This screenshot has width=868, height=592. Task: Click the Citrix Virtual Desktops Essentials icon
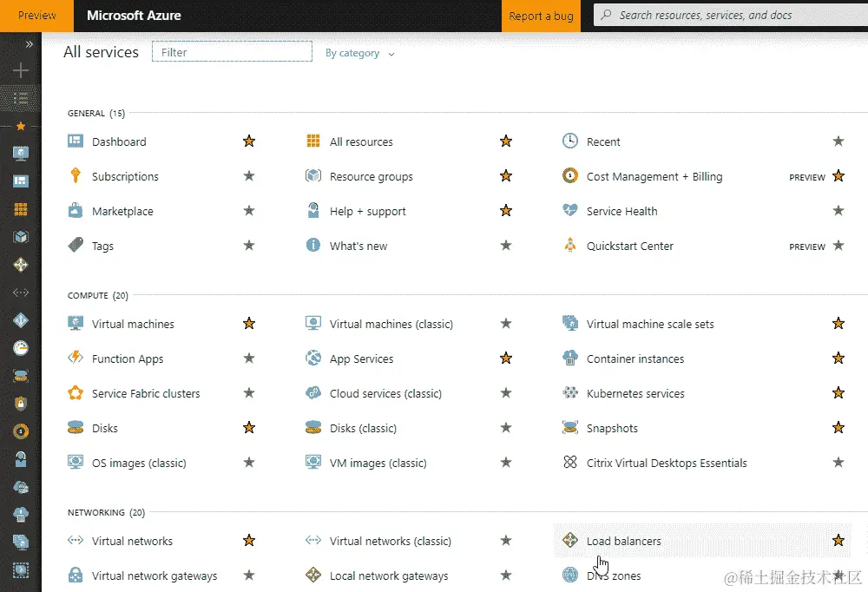pyautogui.click(x=570, y=462)
